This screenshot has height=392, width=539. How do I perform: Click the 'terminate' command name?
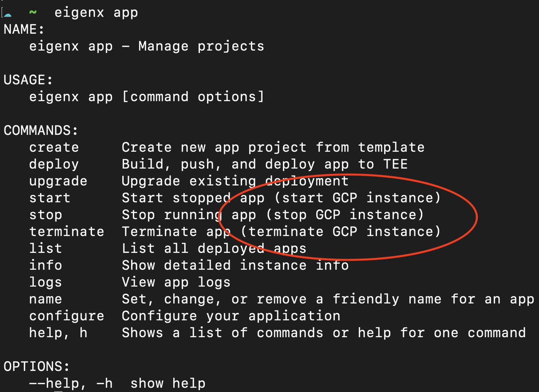point(66,232)
